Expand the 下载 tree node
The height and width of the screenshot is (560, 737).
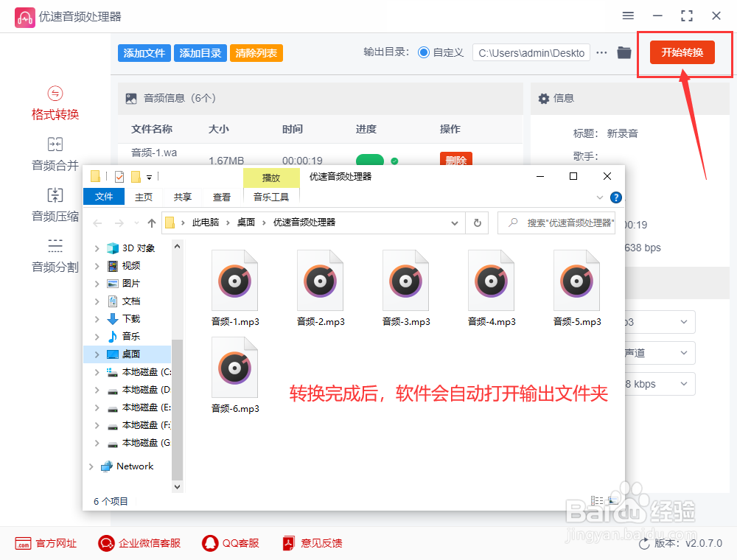[97, 319]
